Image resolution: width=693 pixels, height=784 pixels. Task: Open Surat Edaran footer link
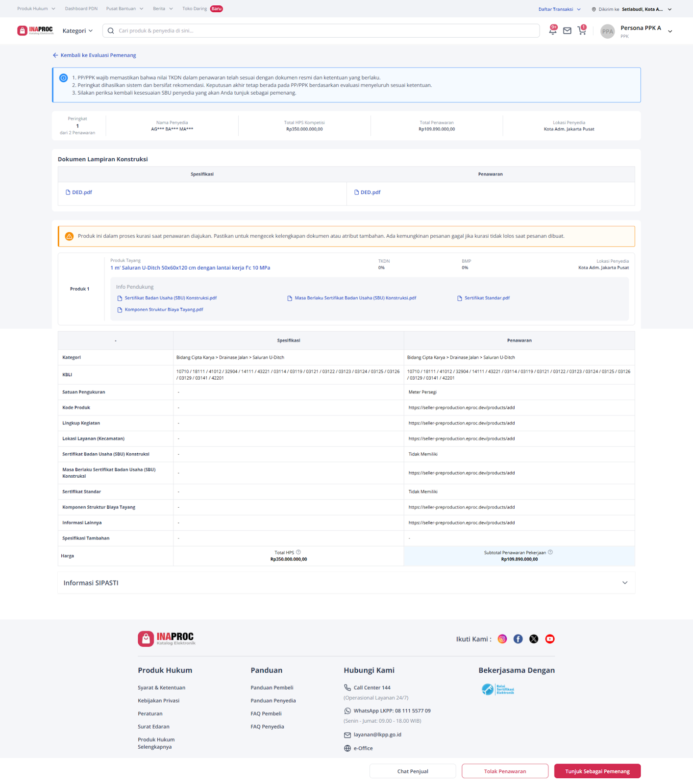point(153,727)
